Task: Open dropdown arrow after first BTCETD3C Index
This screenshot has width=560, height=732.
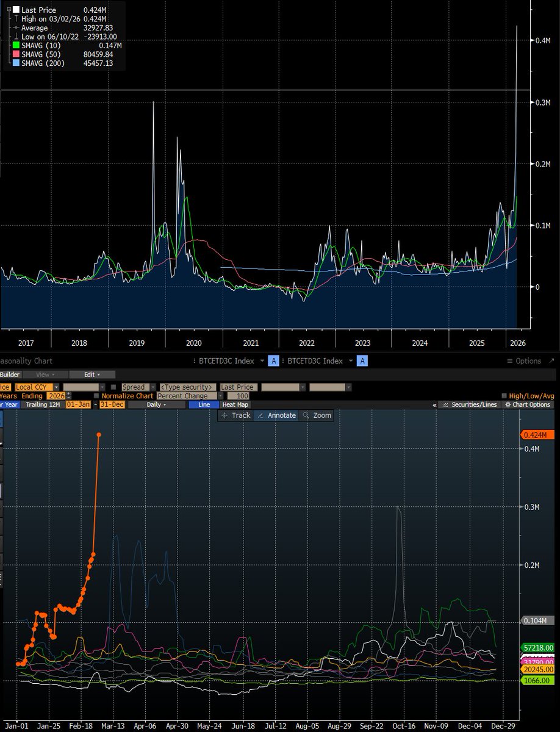Action: point(262,361)
